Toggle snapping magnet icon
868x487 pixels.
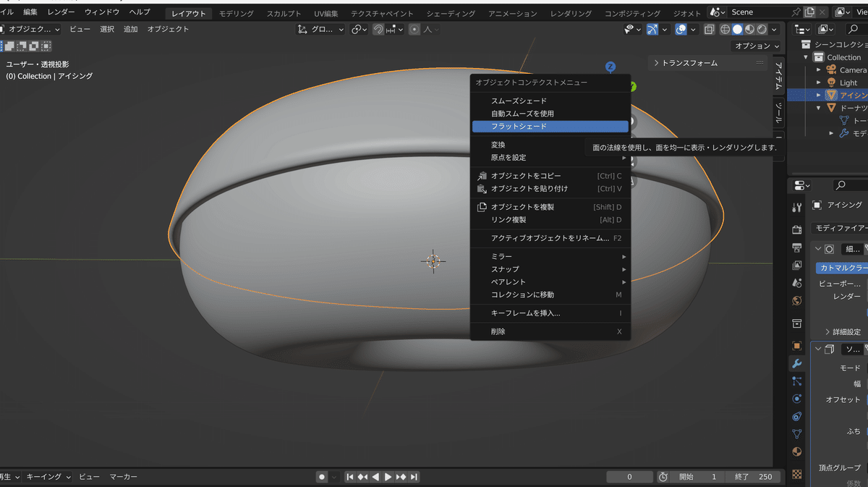coord(378,30)
